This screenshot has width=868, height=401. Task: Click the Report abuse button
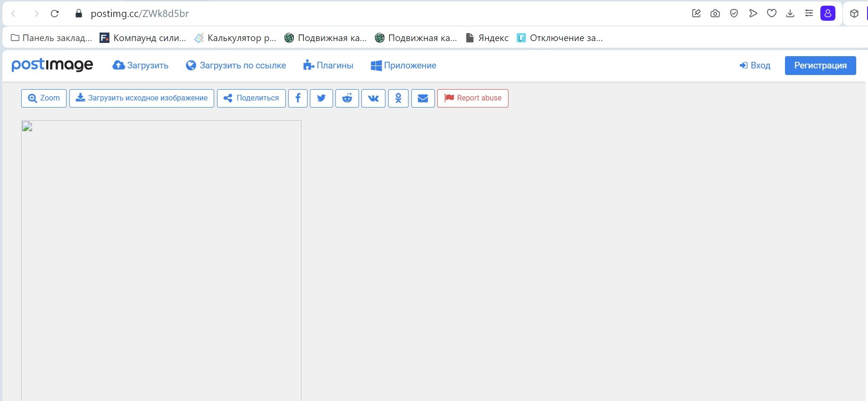473,98
